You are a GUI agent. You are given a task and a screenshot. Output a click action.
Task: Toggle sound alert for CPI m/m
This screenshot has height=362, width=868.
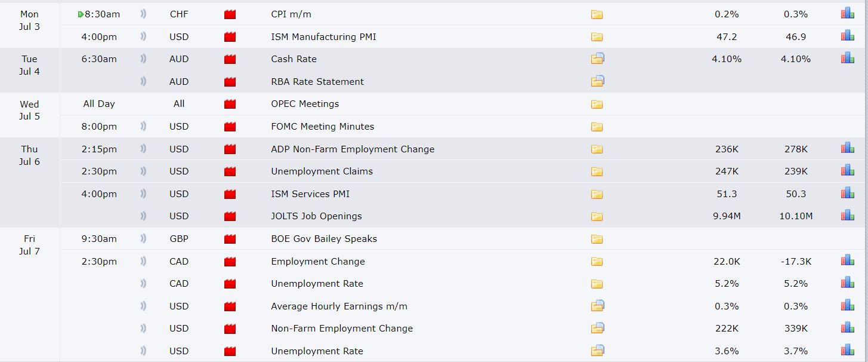pyautogui.click(x=144, y=14)
